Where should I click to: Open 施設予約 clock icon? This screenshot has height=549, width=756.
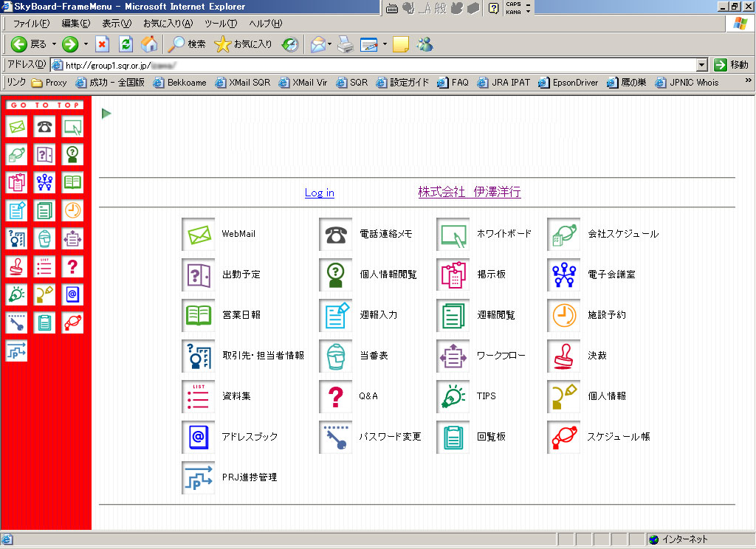point(563,315)
